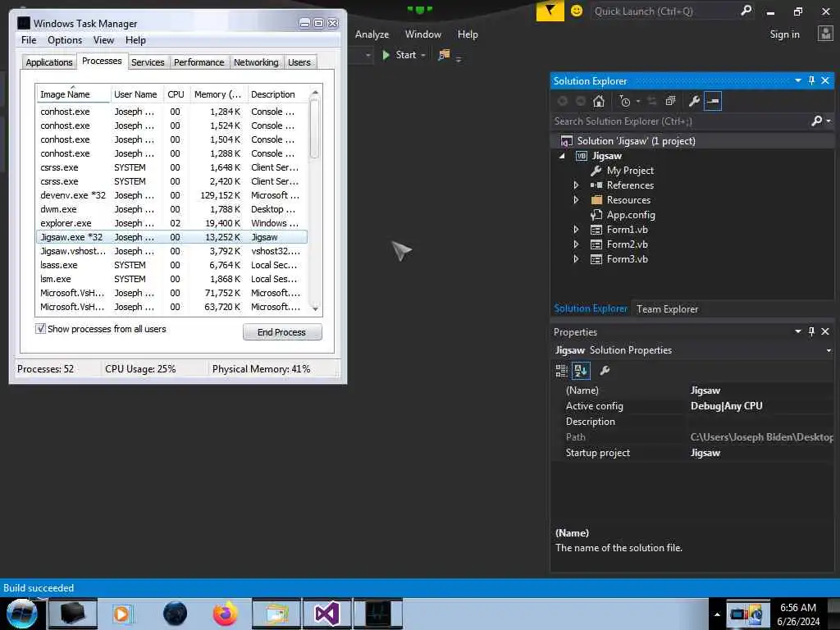This screenshot has height=630, width=840.
Task: Click the Quick Launch search magnifier
Action: (x=746, y=10)
